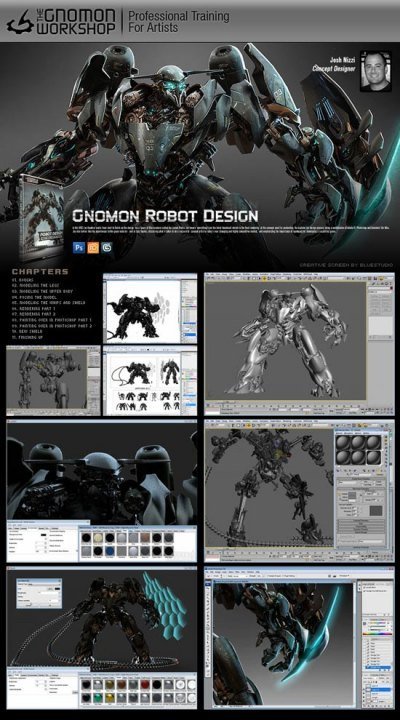This screenshot has height=720, width=400.
Task: Click the Gnomon Workshop logo emblem
Action: coord(19,22)
